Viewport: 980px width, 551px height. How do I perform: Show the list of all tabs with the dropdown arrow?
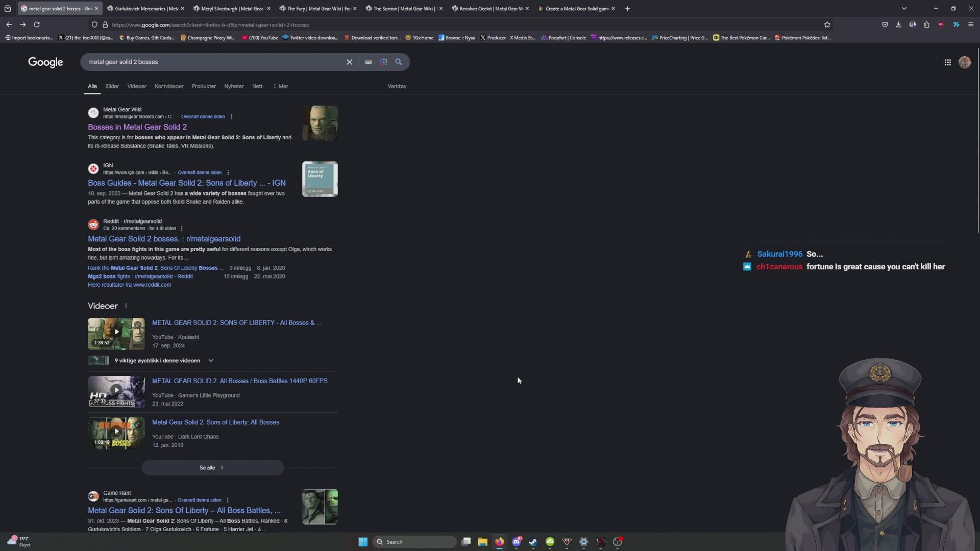point(904,9)
